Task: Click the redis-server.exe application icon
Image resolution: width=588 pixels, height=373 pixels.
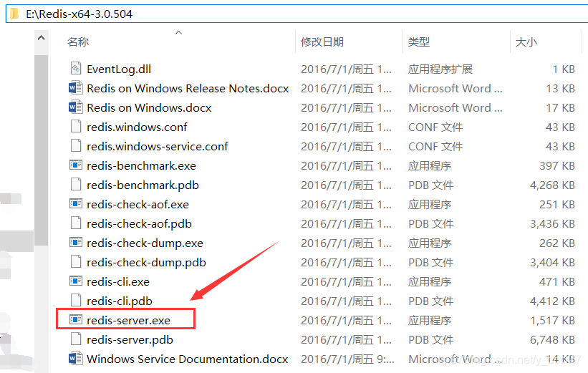Action: click(76, 320)
